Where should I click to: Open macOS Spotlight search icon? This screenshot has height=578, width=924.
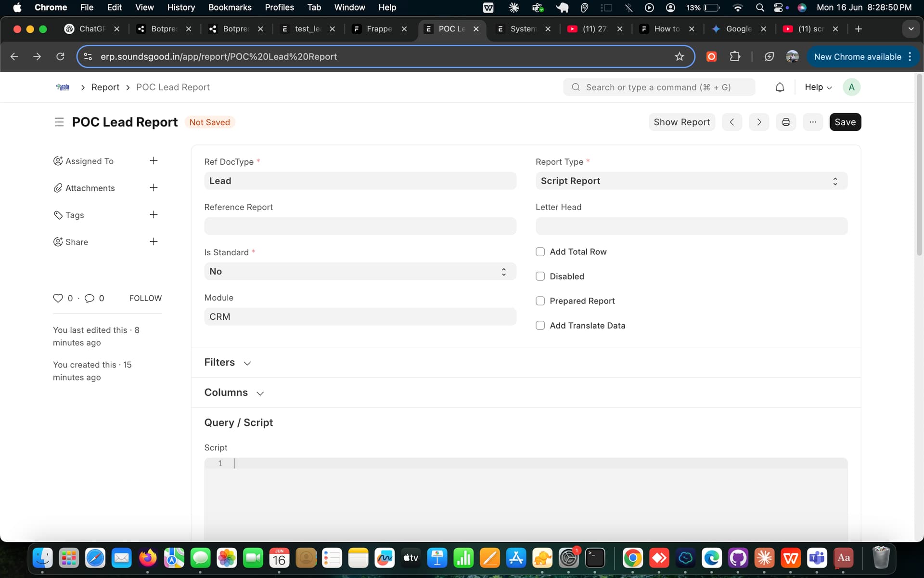point(760,8)
